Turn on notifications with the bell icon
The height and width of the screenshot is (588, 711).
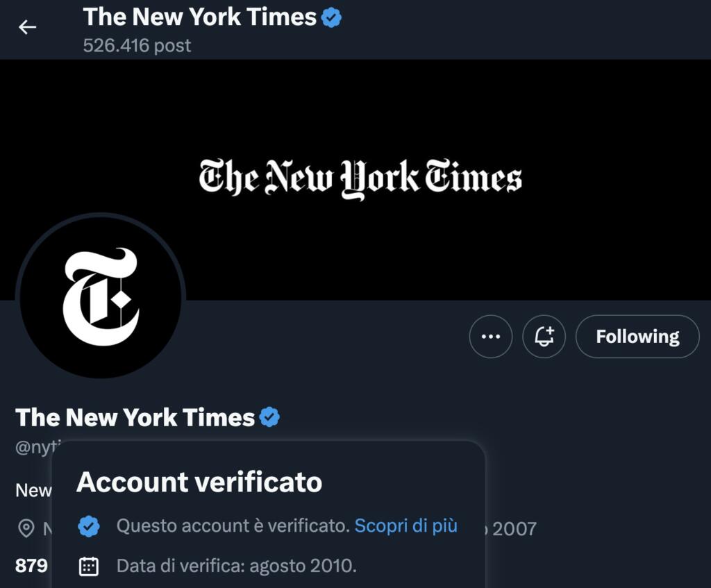(x=544, y=337)
